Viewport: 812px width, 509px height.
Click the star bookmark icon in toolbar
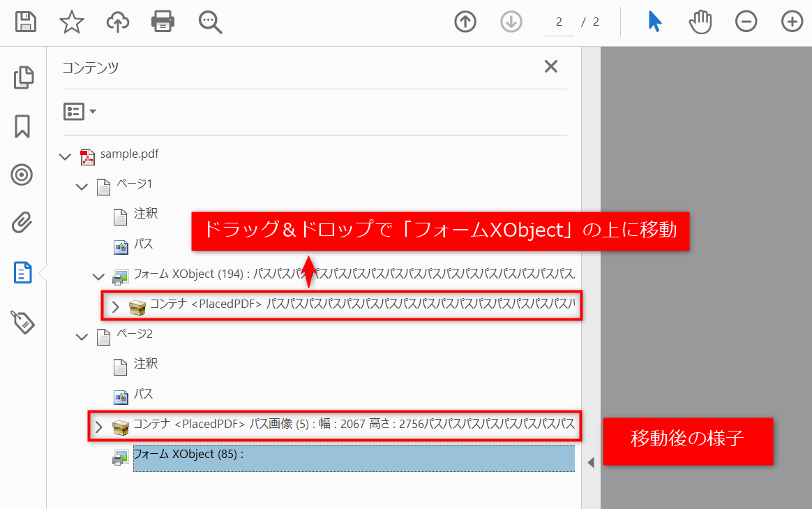pyautogui.click(x=71, y=22)
